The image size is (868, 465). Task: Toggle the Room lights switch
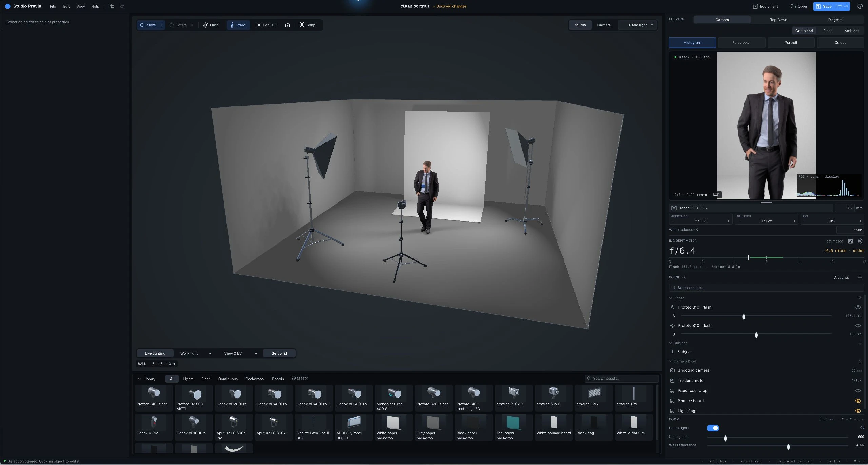click(713, 428)
